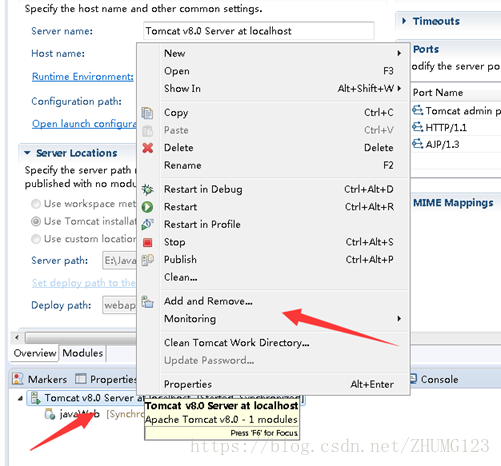The image size is (501, 466).
Task: Click the Publish icon
Action: pyautogui.click(x=147, y=260)
